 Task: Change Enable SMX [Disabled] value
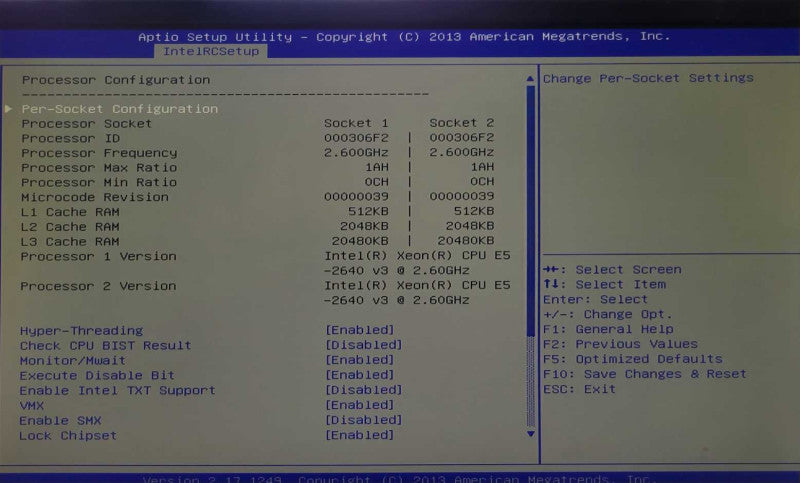coord(364,420)
